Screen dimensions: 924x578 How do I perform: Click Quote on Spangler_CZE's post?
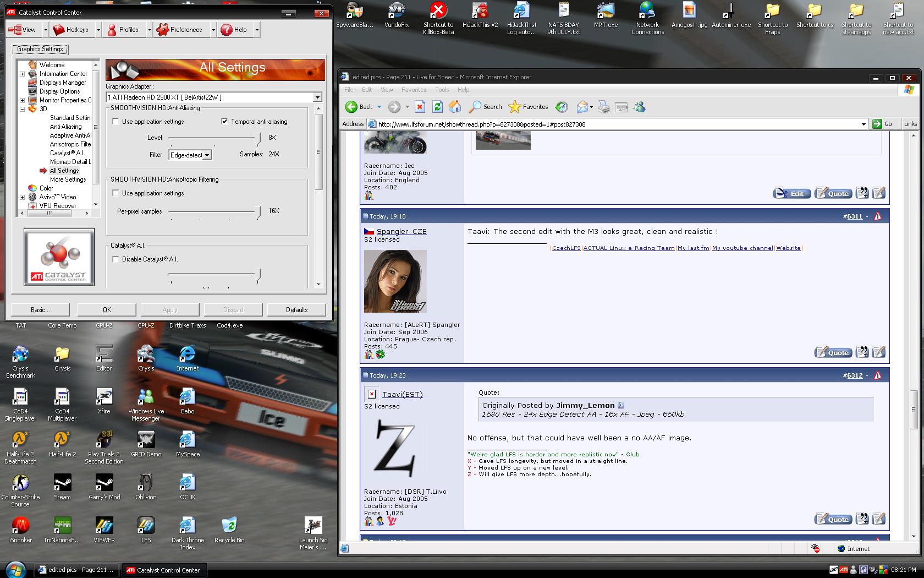pos(833,352)
